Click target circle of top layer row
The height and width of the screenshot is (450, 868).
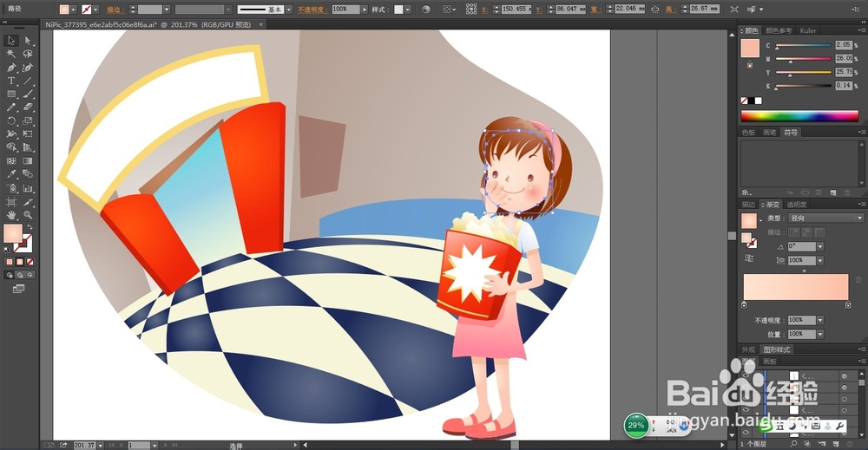pos(845,376)
